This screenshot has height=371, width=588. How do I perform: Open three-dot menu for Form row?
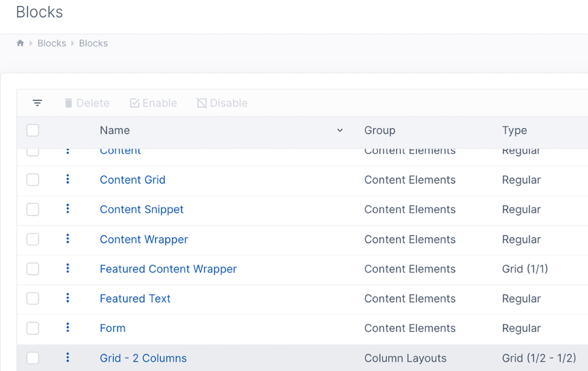coord(67,328)
